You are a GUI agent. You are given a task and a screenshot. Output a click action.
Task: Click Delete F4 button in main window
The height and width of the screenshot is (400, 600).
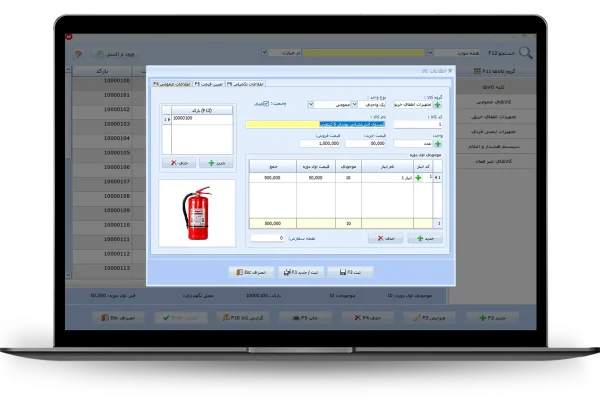click(367, 318)
